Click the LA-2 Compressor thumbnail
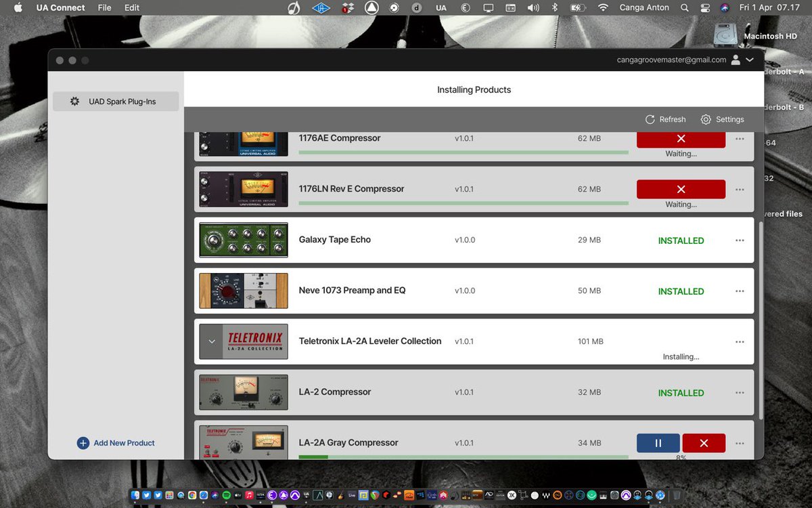 point(244,392)
